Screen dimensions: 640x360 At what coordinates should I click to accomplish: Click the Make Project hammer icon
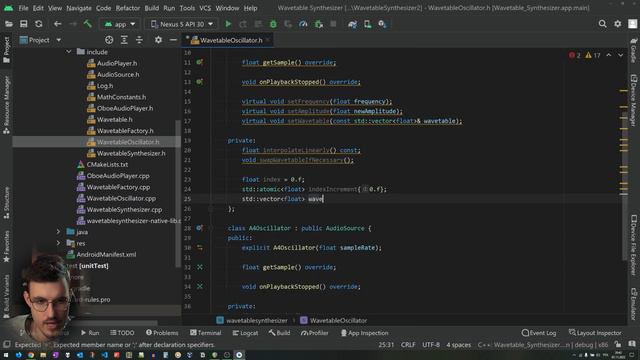pos(87,24)
